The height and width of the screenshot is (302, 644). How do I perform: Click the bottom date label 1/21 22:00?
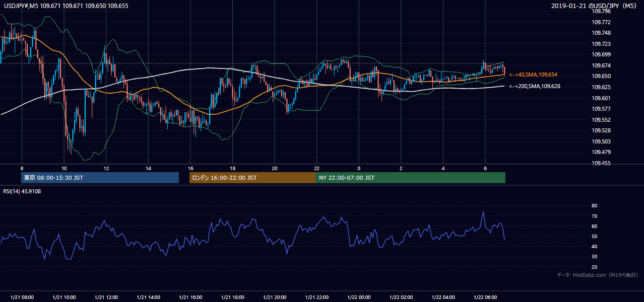(316, 297)
